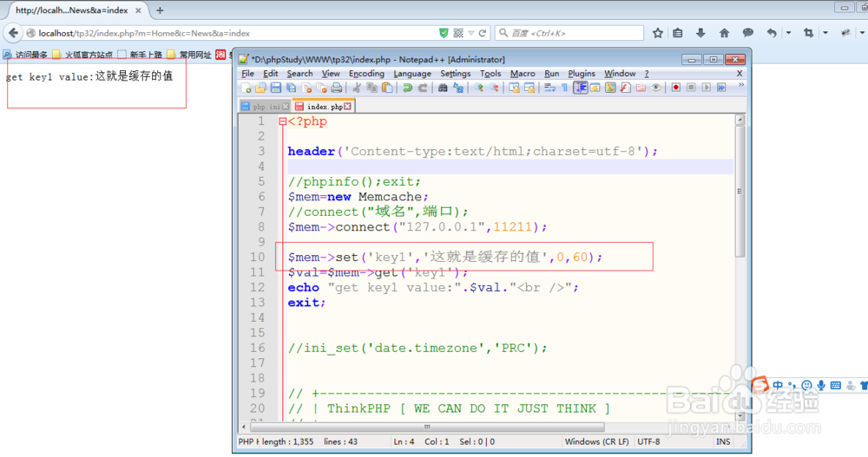Toggle Show All Characters pilcrow icon
The width and height of the screenshot is (868, 457).
coord(565,88)
